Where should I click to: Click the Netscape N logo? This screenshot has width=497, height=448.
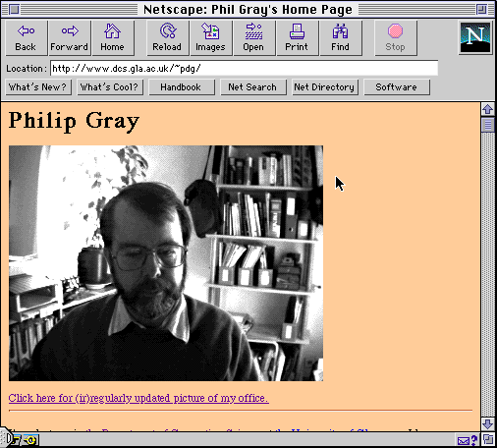[475, 37]
